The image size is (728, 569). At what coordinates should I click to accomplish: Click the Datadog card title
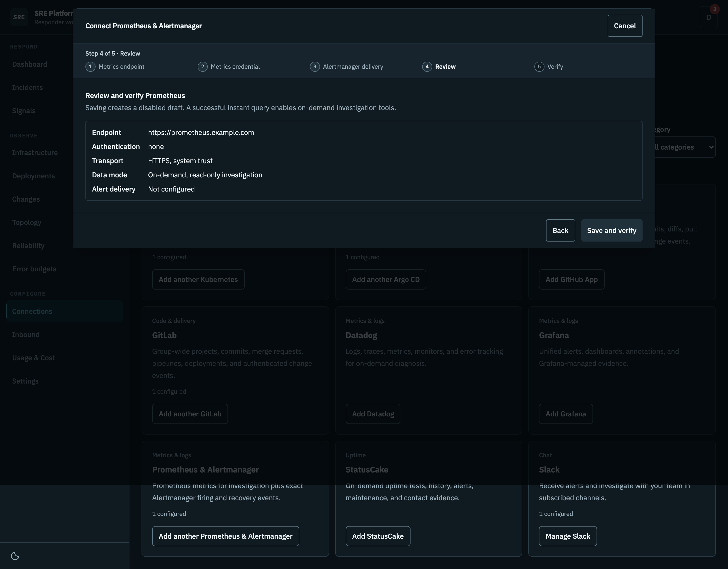coord(361,335)
